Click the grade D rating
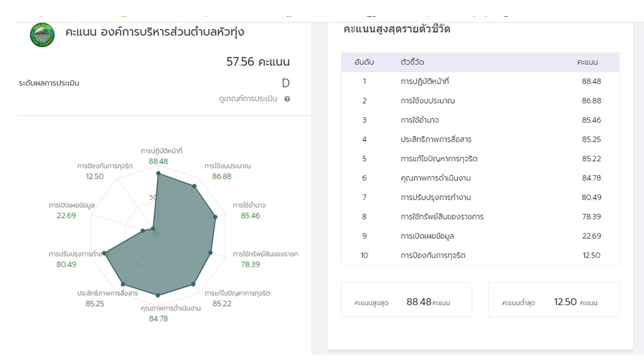 pyautogui.click(x=286, y=83)
